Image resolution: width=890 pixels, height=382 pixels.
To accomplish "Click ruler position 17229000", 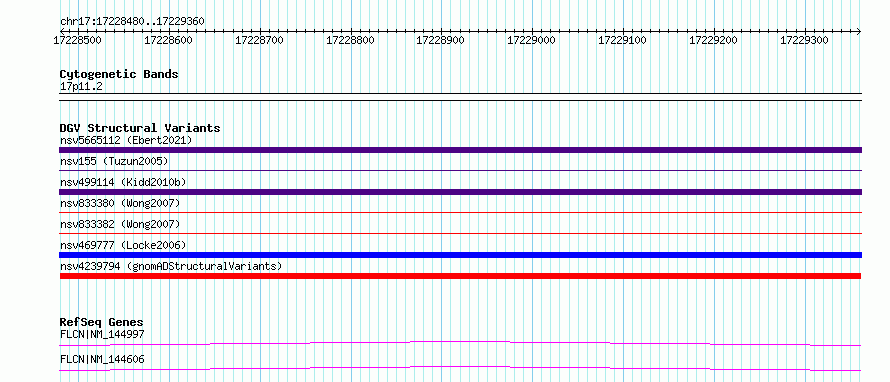I will pyautogui.click(x=531, y=40).
